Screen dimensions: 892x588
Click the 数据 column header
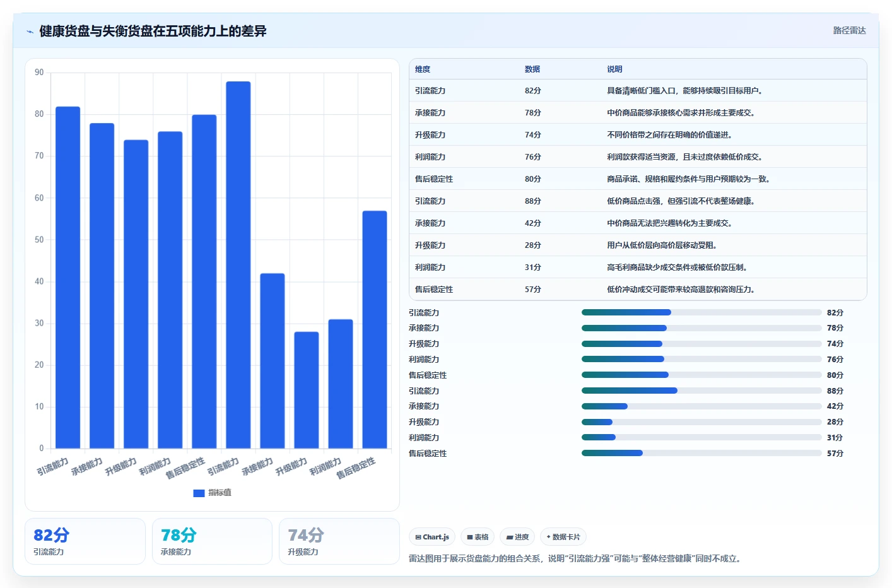[532, 69]
